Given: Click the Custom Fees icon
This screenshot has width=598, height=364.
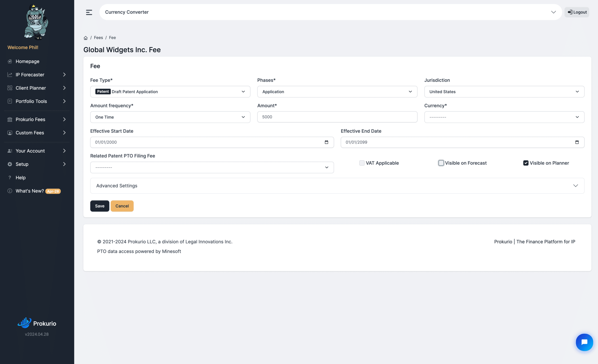Looking at the screenshot, I should [x=10, y=133].
